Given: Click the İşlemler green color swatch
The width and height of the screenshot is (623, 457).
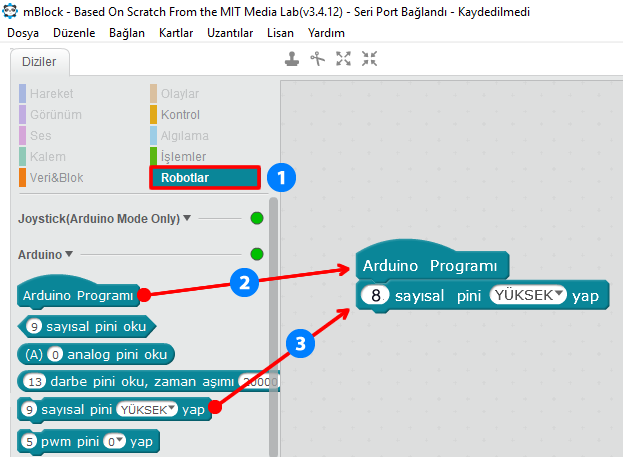Looking at the screenshot, I should pyautogui.click(x=153, y=157).
